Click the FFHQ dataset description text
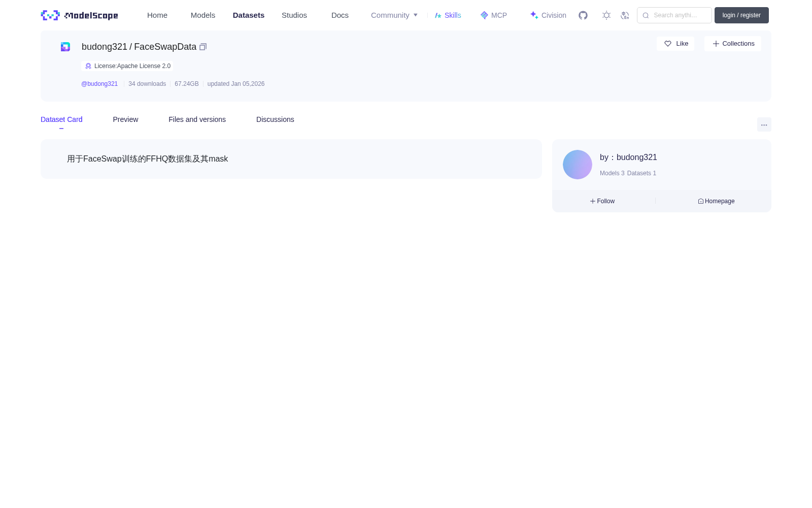Image resolution: width=812 pixels, height=508 pixels. (x=147, y=159)
